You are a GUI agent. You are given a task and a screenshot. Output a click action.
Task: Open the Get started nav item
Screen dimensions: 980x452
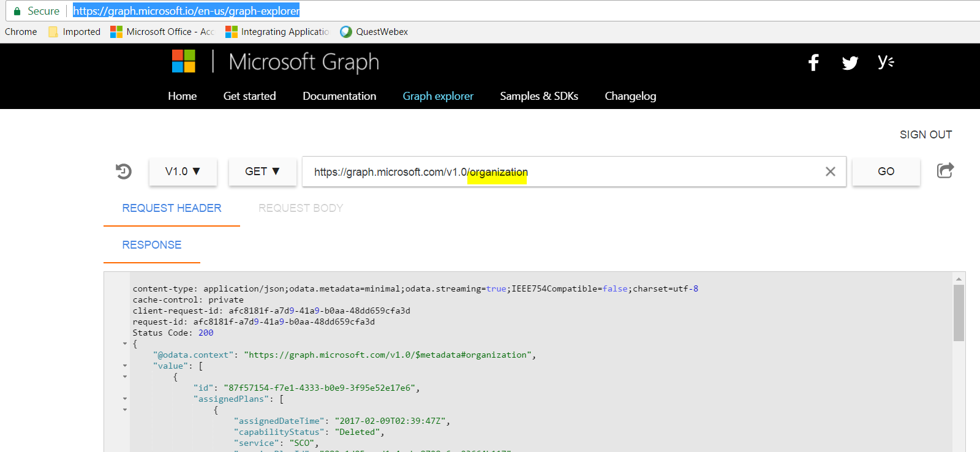[x=249, y=96]
